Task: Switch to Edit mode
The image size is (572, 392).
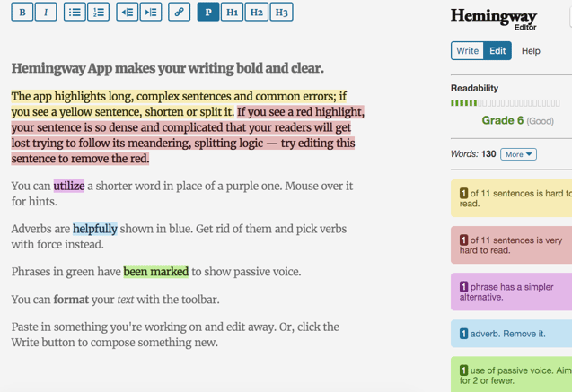Action: click(497, 51)
